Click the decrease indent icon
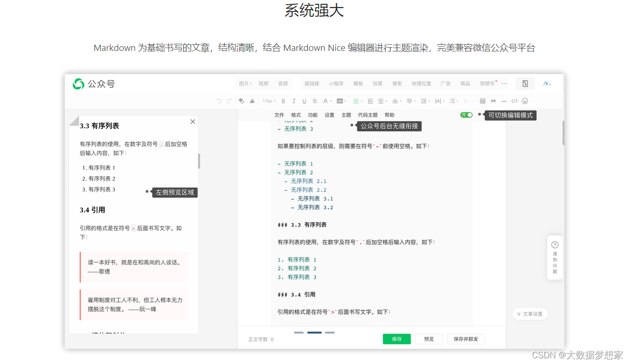 370,101
